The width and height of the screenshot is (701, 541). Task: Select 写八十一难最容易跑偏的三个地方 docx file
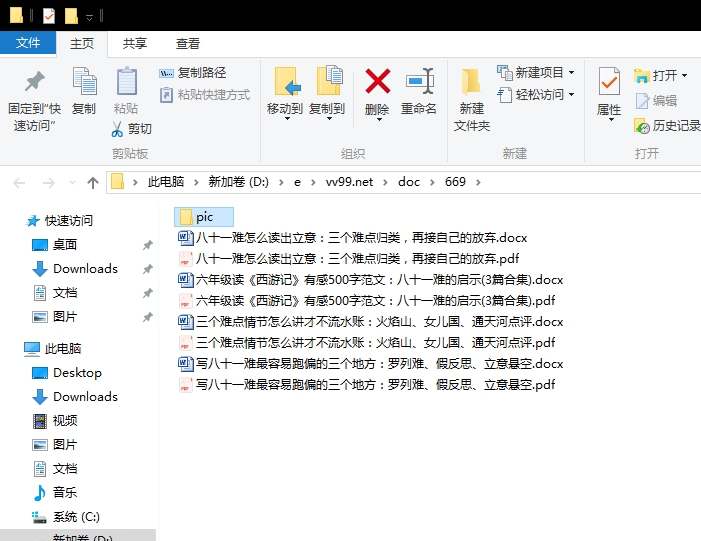click(371, 363)
